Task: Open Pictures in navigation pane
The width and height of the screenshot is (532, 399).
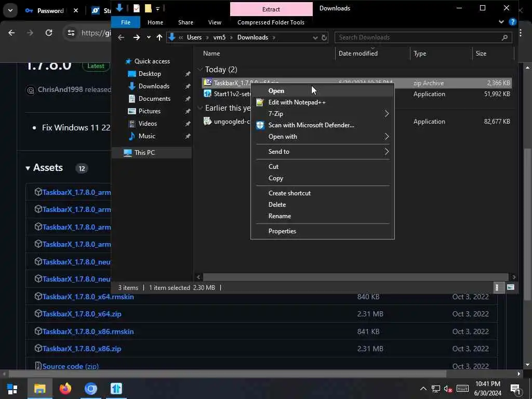Action: click(x=149, y=111)
